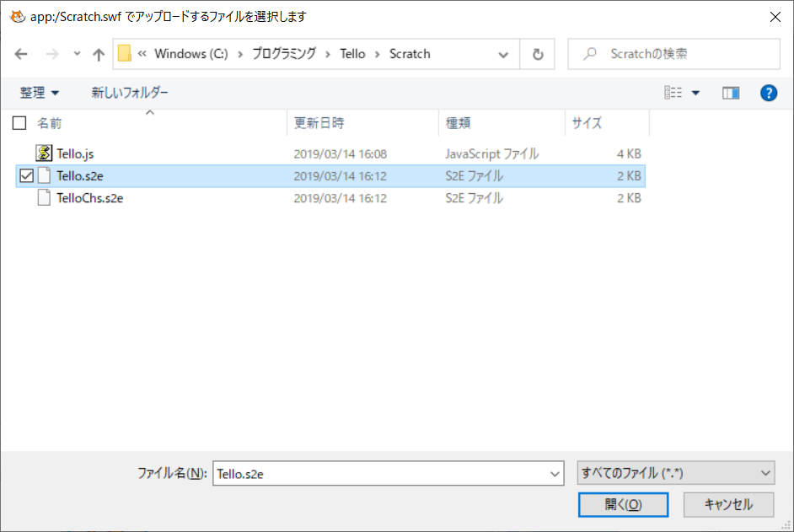Open subfolder list after Tello
The width and height of the screenshot is (794, 532).
378,54
